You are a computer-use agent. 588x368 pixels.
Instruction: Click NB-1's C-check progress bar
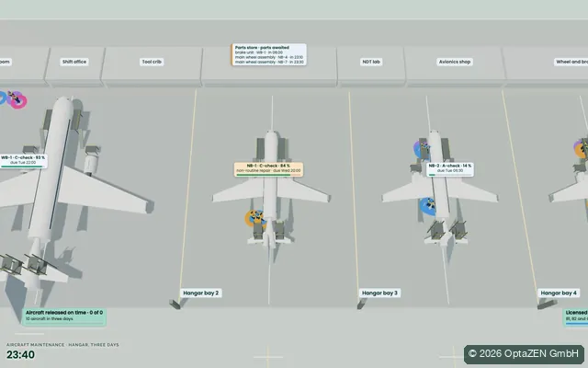pos(268,175)
